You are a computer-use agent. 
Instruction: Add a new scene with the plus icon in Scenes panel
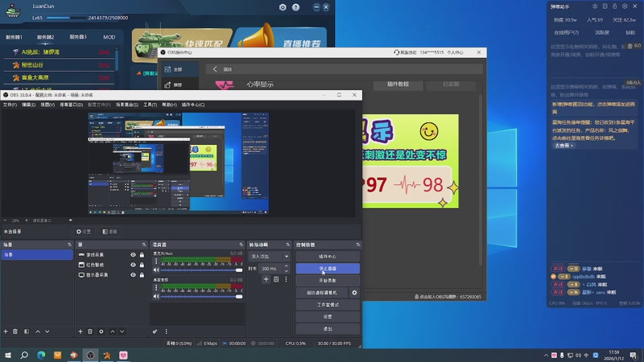(6, 331)
